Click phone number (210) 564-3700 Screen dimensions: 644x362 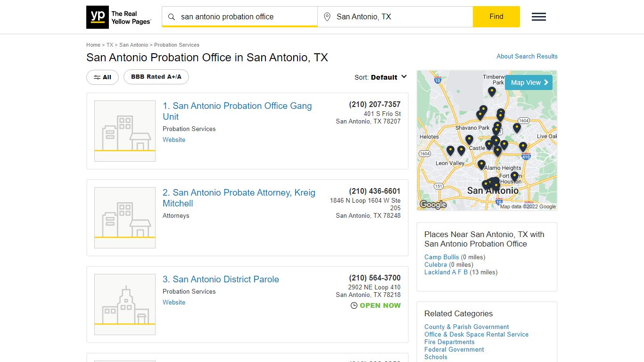(375, 278)
